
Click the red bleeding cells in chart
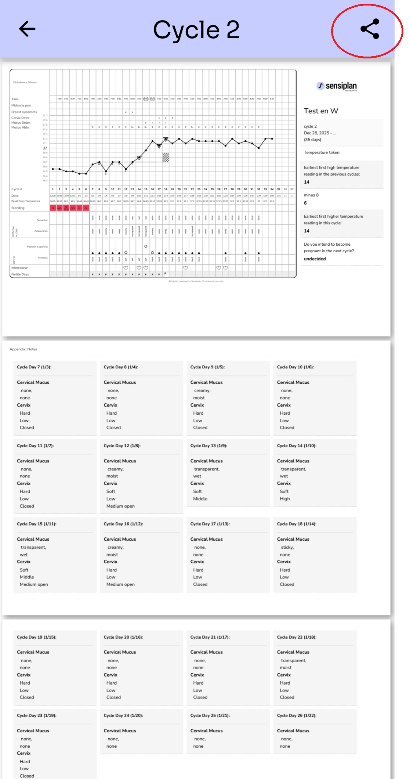coord(70,208)
